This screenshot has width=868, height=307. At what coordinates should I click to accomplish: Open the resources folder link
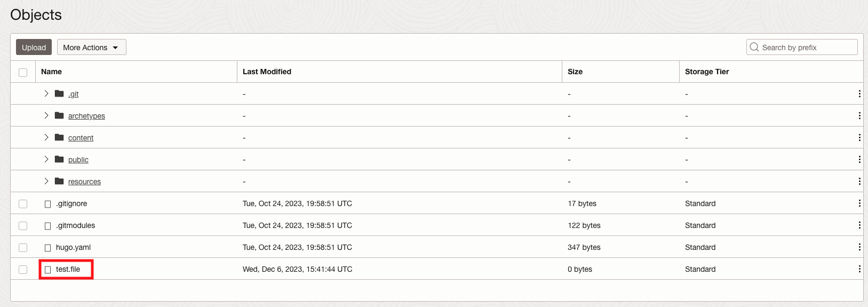84,182
